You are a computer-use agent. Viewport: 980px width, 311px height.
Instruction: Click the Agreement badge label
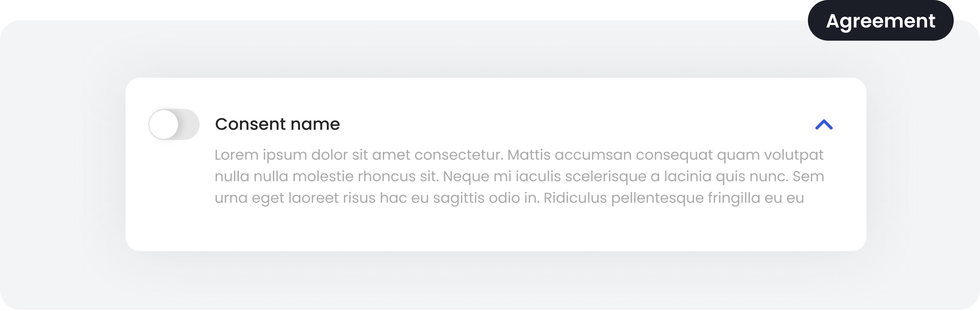(880, 21)
